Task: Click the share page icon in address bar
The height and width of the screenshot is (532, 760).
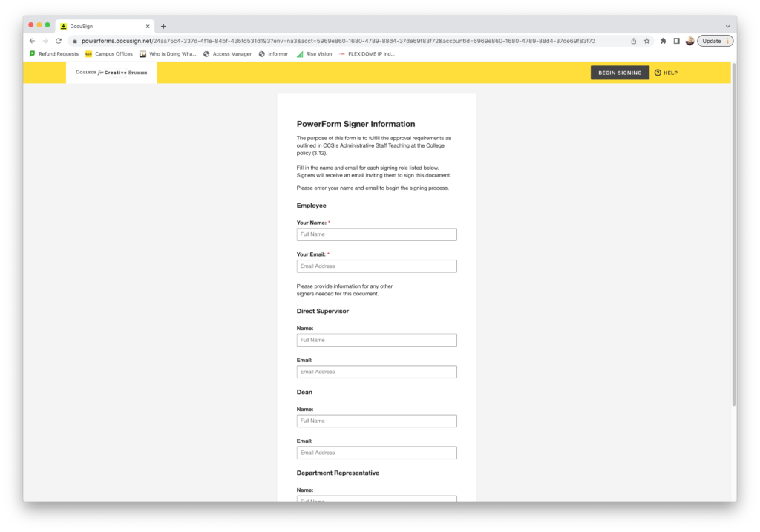Action: 633,41
